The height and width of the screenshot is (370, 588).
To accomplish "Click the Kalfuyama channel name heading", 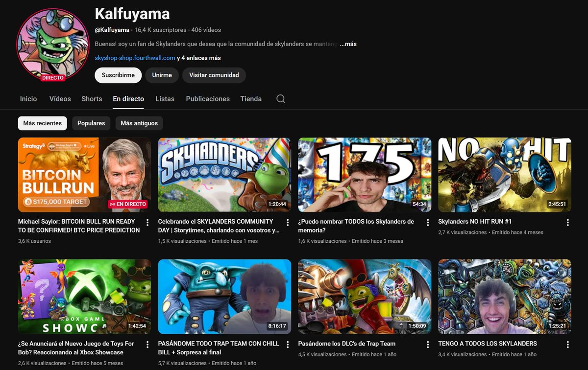I will 132,13.
